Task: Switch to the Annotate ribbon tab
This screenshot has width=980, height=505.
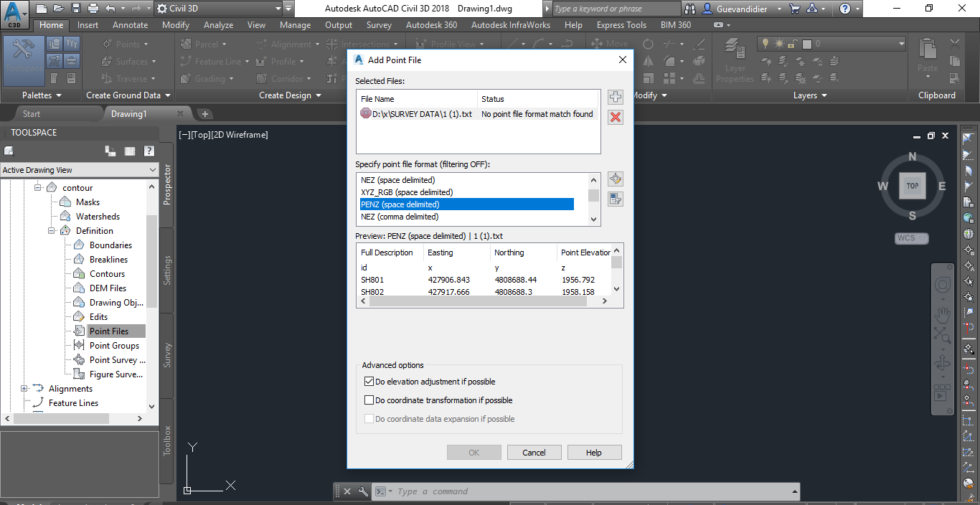Action: tap(130, 24)
